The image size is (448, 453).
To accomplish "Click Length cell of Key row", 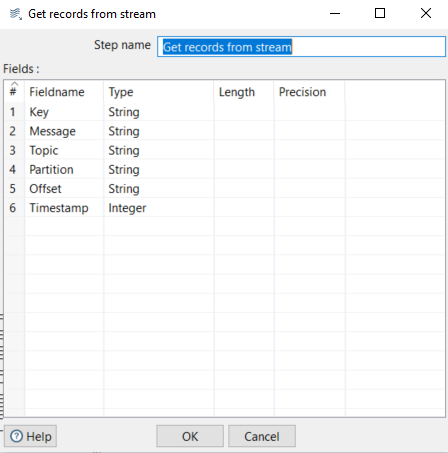I will (x=244, y=112).
